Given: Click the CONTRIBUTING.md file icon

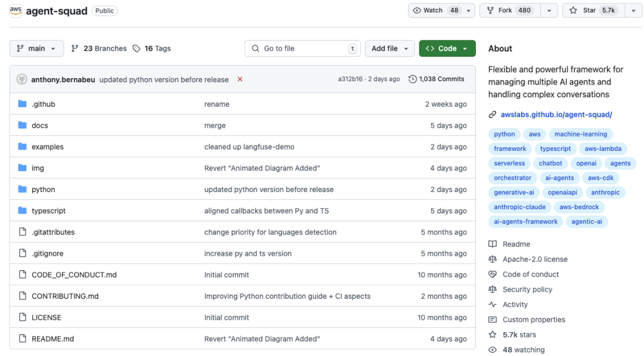Looking at the screenshot, I should tap(23, 296).
